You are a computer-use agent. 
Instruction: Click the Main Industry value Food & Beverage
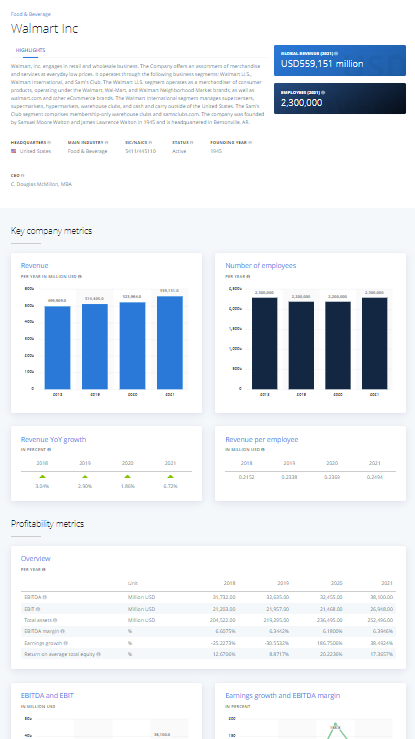(x=88, y=151)
